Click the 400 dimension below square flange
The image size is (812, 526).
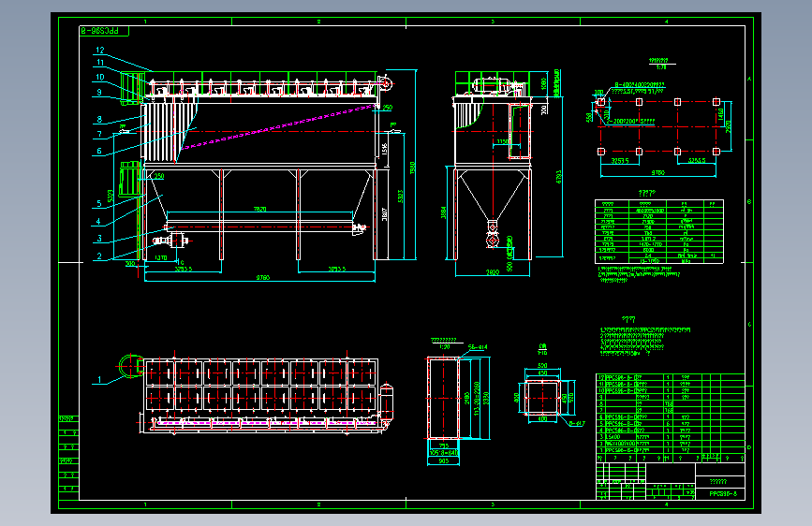(x=542, y=418)
